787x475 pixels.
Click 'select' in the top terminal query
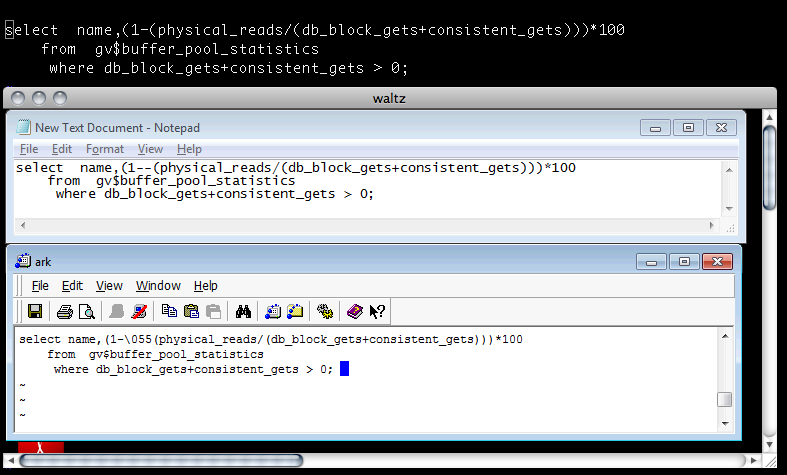(x=31, y=30)
